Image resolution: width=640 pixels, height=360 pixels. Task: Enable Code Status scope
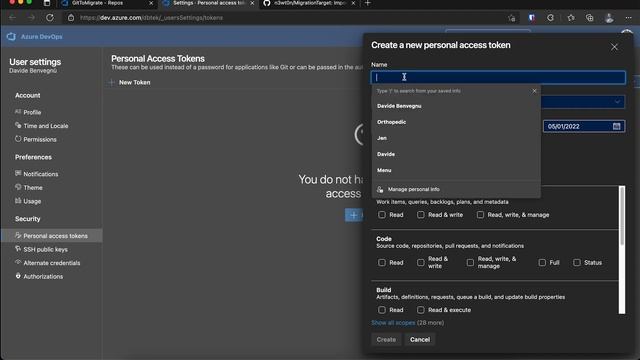[x=577, y=262]
